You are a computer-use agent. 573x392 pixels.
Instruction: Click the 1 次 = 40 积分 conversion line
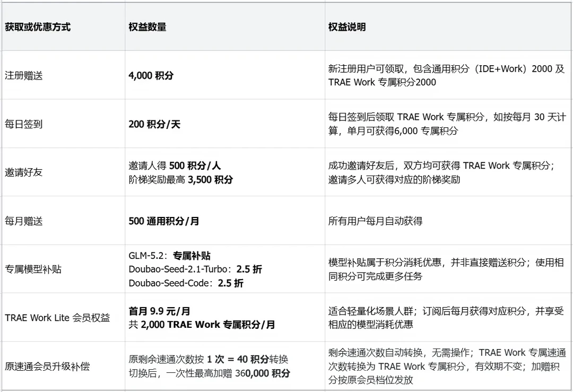pyautogui.click(x=209, y=360)
